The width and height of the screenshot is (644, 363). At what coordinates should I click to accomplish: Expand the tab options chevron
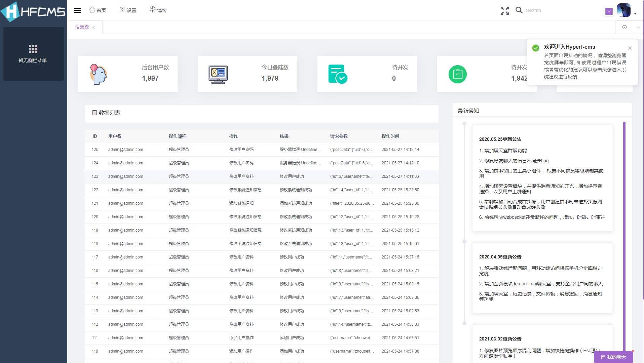(x=638, y=28)
